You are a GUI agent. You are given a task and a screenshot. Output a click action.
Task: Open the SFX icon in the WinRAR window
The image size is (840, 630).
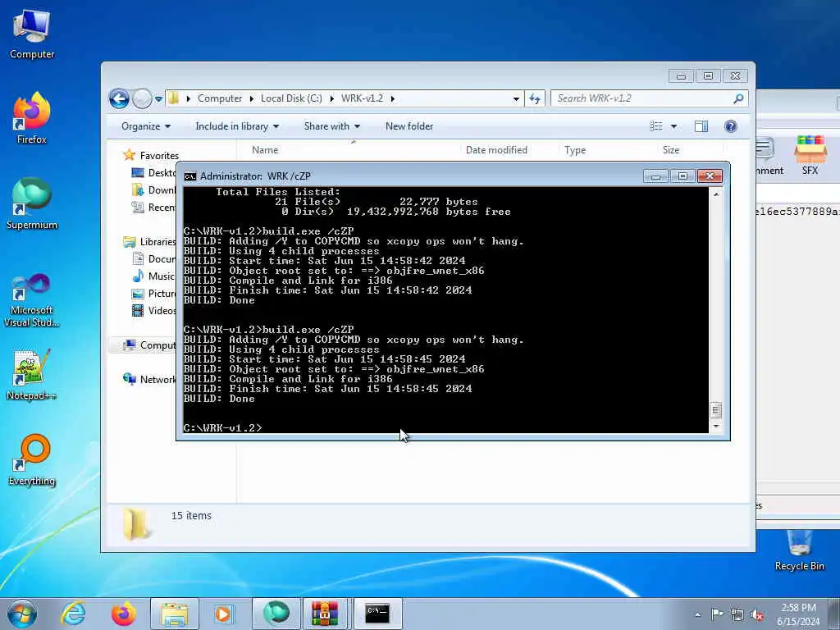[810, 155]
